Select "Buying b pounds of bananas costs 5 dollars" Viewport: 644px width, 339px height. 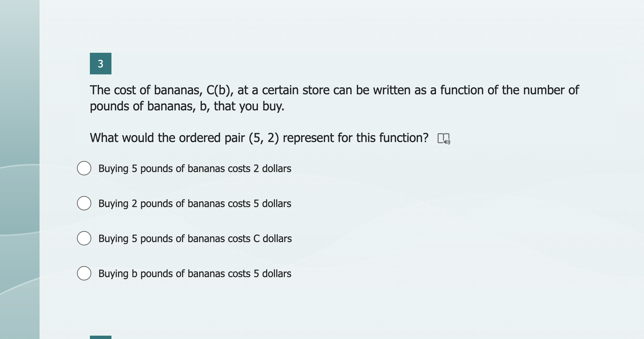click(x=84, y=274)
